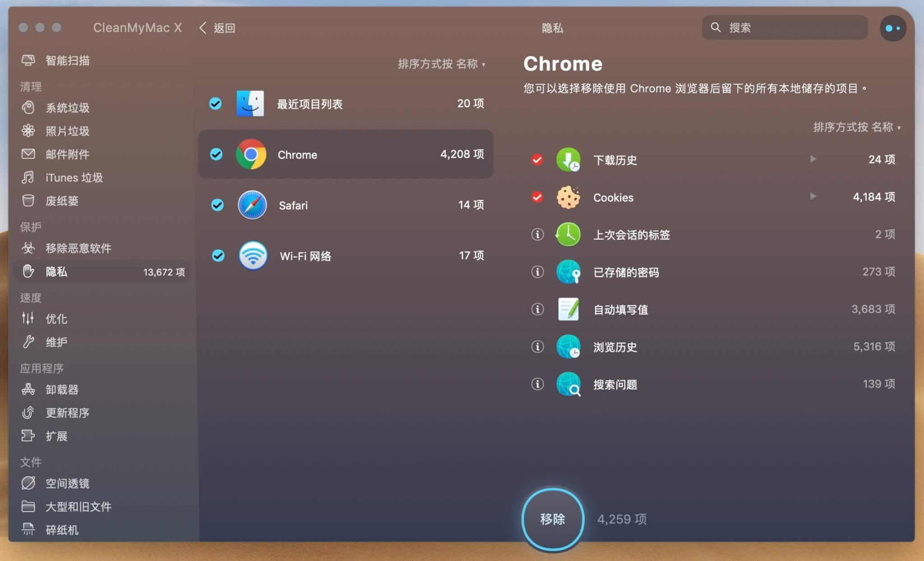This screenshot has height=561, width=924.
Task: Click the Chrome browser icon
Action: tap(251, 154)
